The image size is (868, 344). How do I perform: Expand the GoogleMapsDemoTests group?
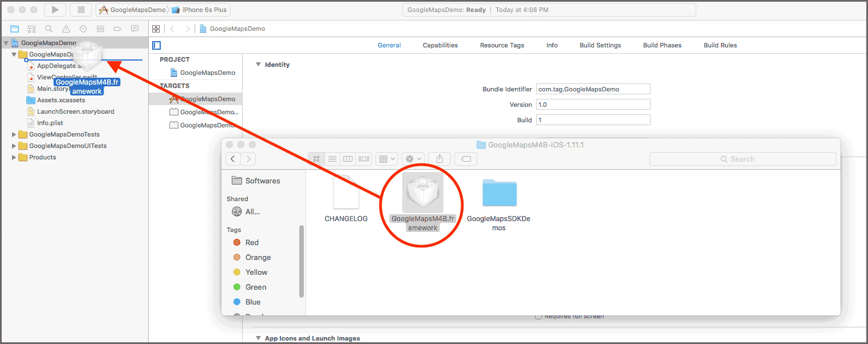(x=14, y=134)
